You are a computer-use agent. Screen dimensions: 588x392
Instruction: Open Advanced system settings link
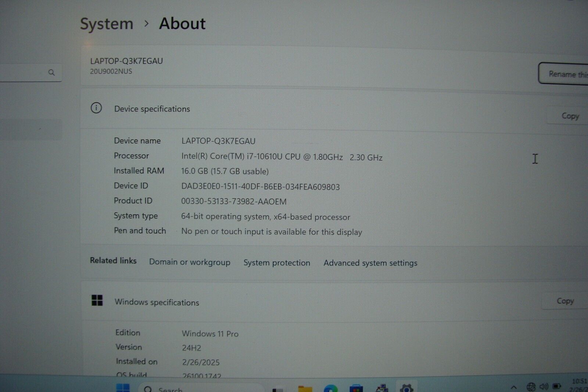[x=370, y=263]
